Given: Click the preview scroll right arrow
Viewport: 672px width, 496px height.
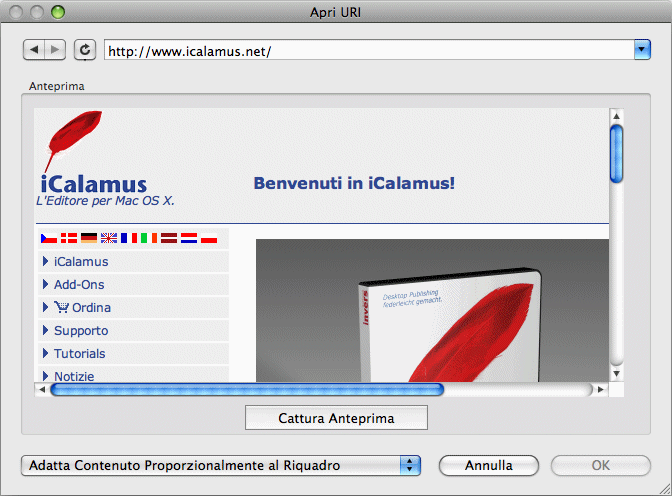Looking at the screenshot, I should [x=601, y=390].
